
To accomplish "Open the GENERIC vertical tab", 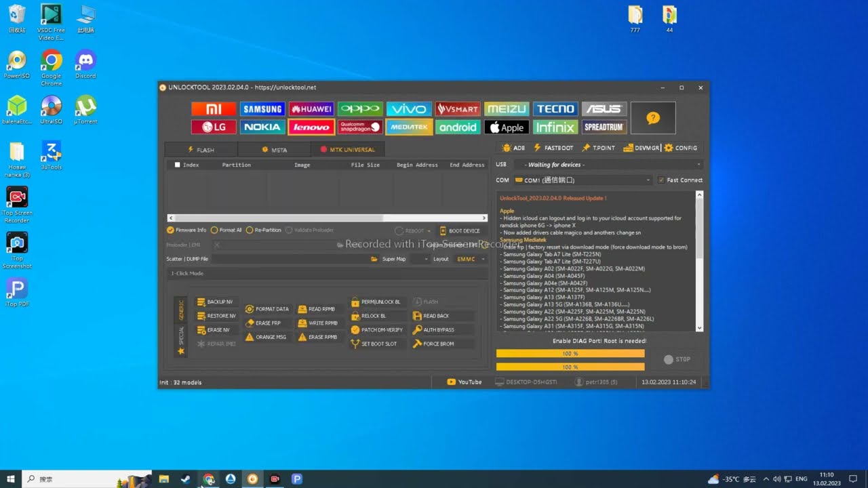I will click(181, 310).
